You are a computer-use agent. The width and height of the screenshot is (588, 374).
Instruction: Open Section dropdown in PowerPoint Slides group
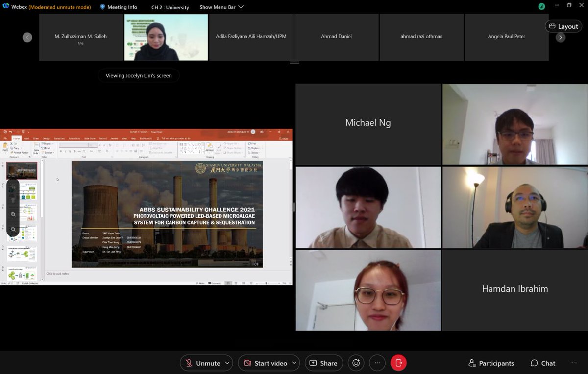pos(48,153)
